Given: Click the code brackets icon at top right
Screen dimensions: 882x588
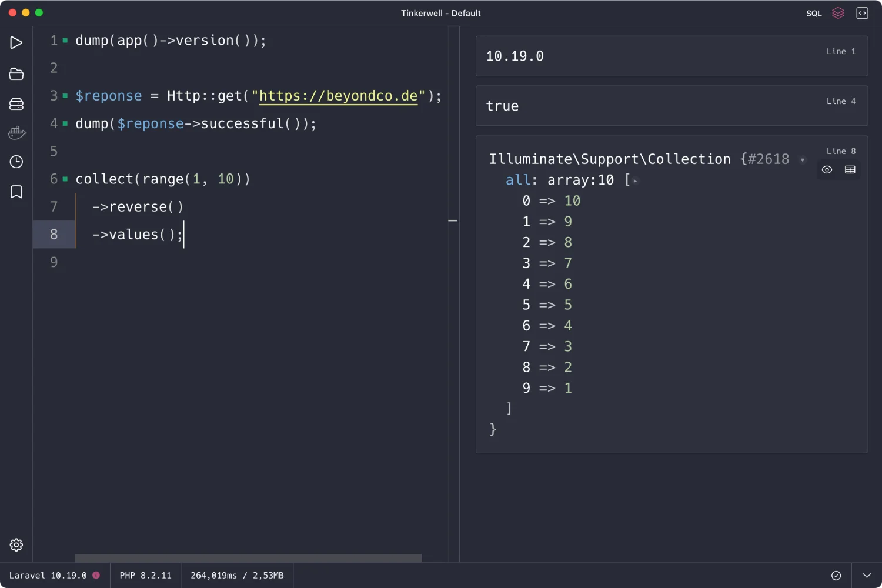Looking at the screenshot, I should tap(862, 13).
